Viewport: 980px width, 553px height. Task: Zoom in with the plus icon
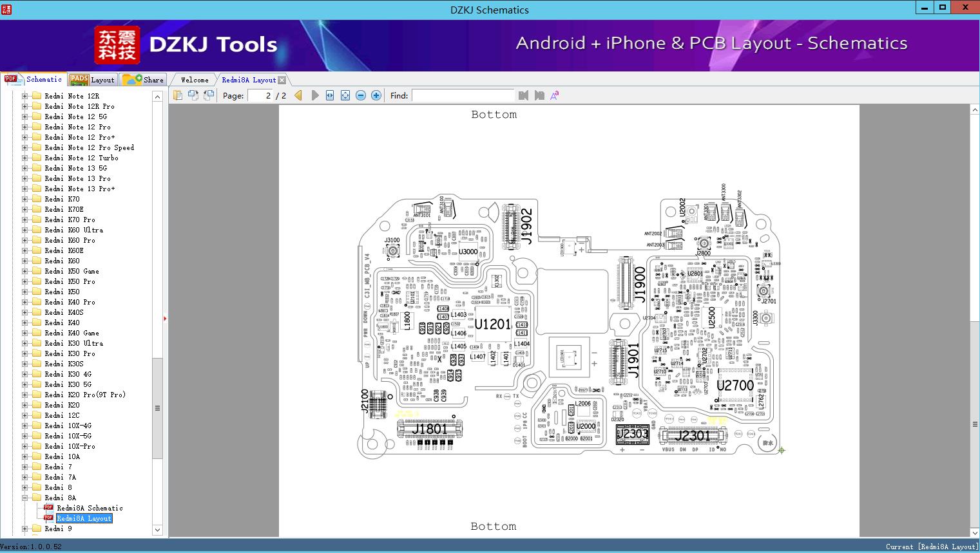[x=376, y=95]
